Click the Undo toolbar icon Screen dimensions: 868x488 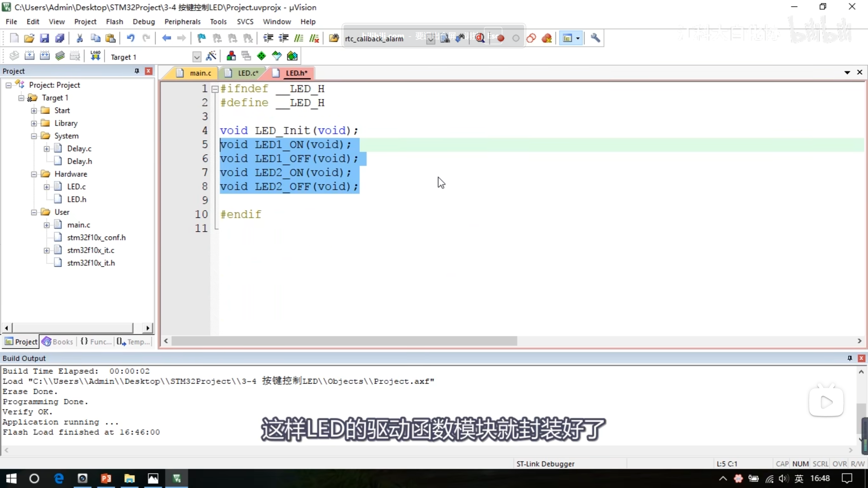[131, 38]
